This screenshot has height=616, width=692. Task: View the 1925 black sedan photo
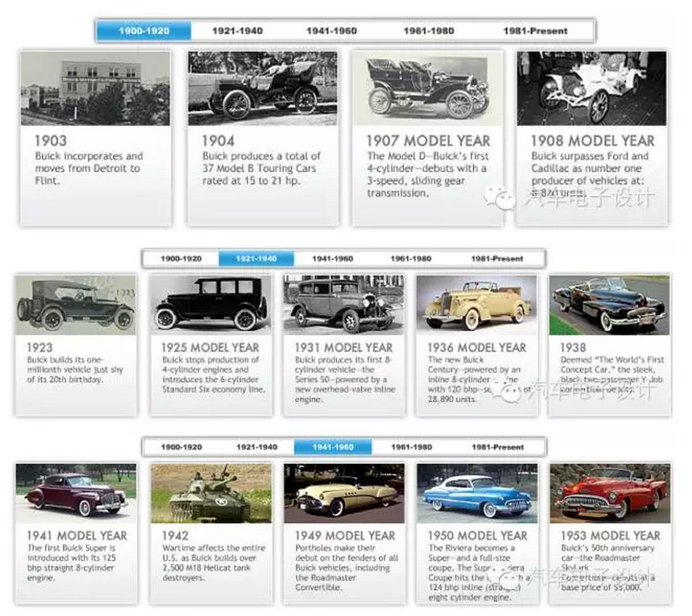[x=211, y=305]
